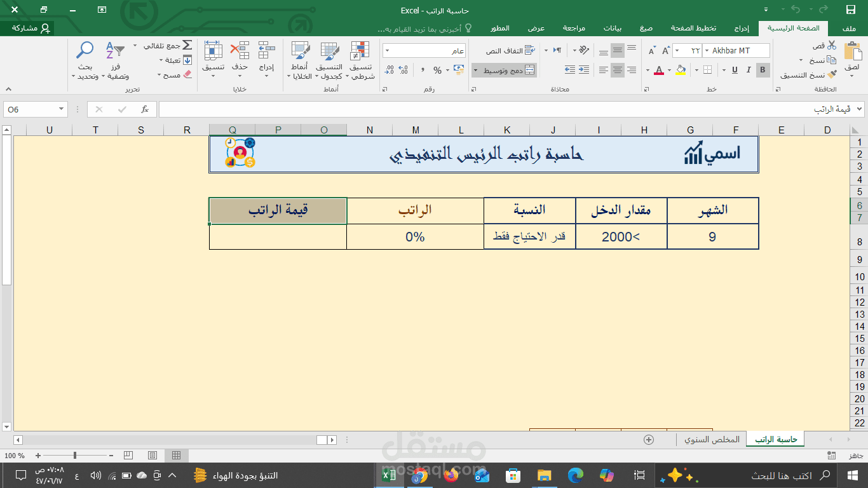Switch to the Insert (إدراج) tab
The image size is (868, 488).
[742, 29]
